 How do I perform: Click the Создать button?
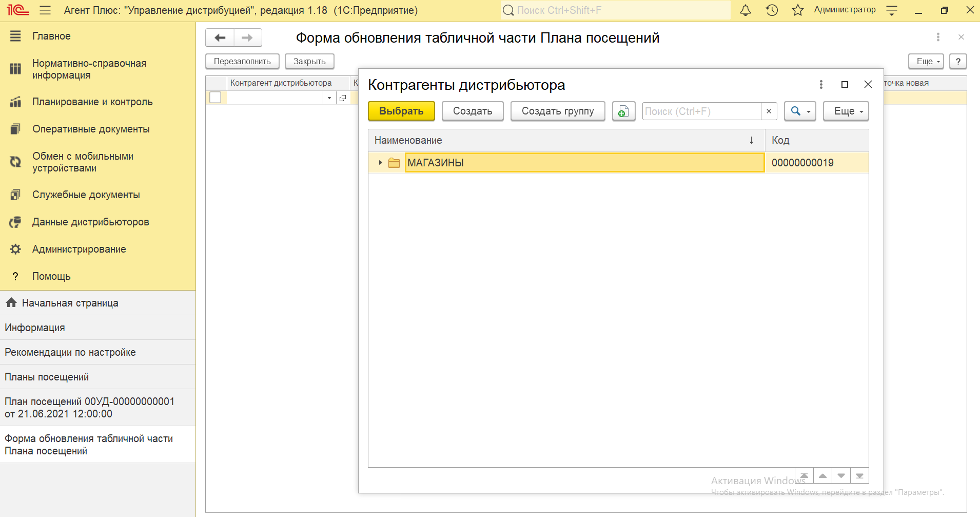tap(473, 111)
